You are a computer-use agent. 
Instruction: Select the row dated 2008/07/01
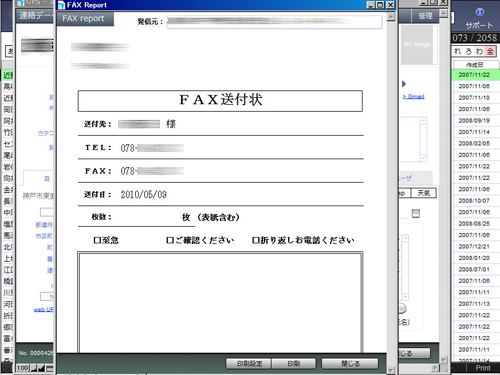pyautogui.click(x=476, y=269)
